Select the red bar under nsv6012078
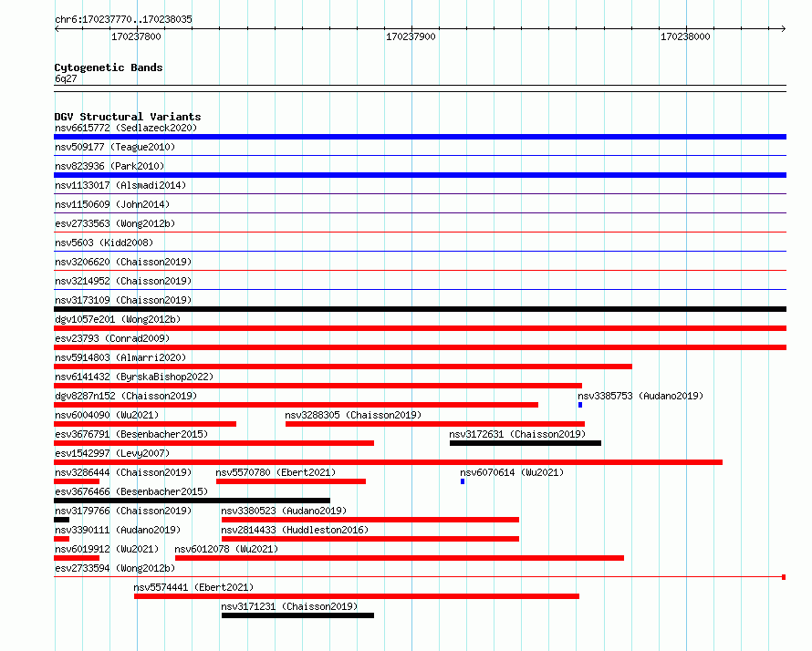 [x=400, y=558]
